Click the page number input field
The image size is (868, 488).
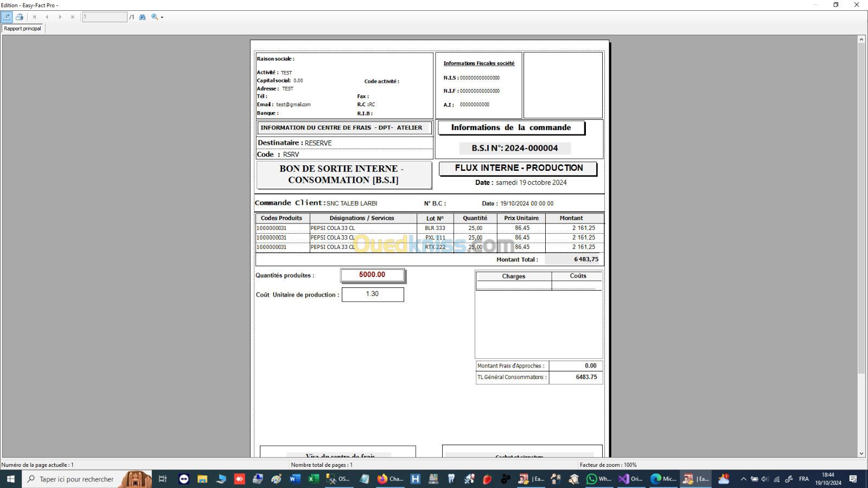click(x=104, y=17)
